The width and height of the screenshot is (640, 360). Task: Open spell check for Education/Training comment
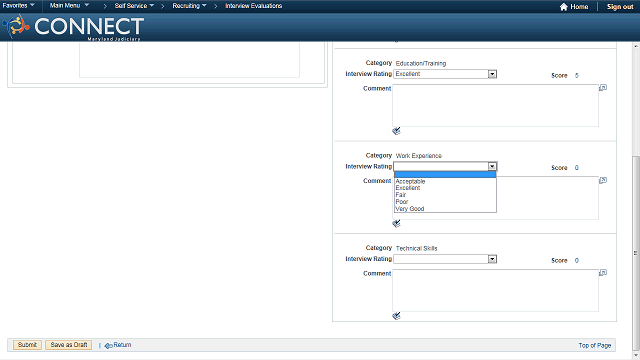tap(396, 131)
